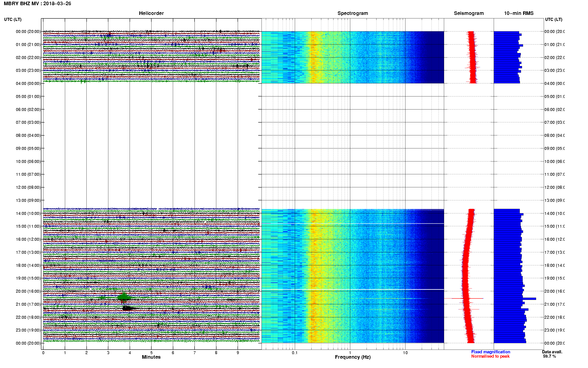The height and width of the screenshot is (368, 588).
Task: Click left axis label 20:00 (16:00)
Action: click(x=28, y=291)
